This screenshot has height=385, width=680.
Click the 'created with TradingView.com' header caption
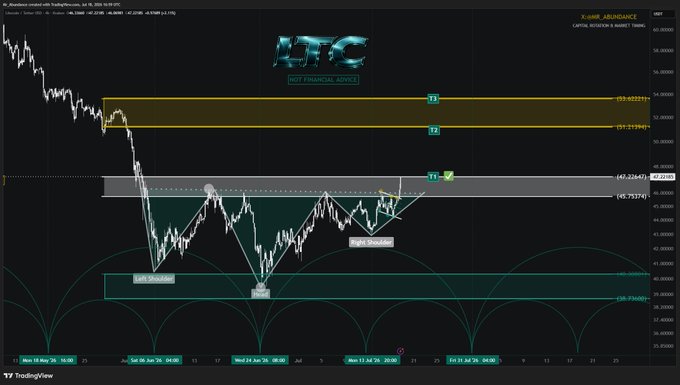coord(62,4)
